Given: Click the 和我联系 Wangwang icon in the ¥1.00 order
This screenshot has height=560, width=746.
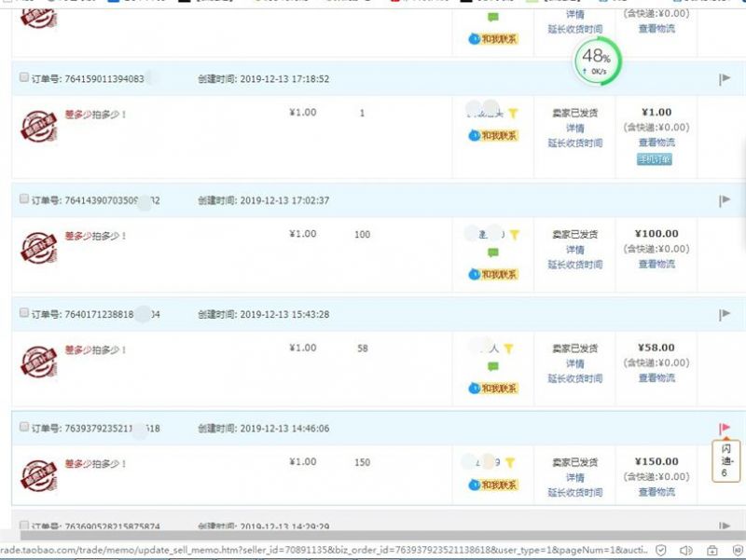Looking at the screenshot, I should [x=493, y=136].
